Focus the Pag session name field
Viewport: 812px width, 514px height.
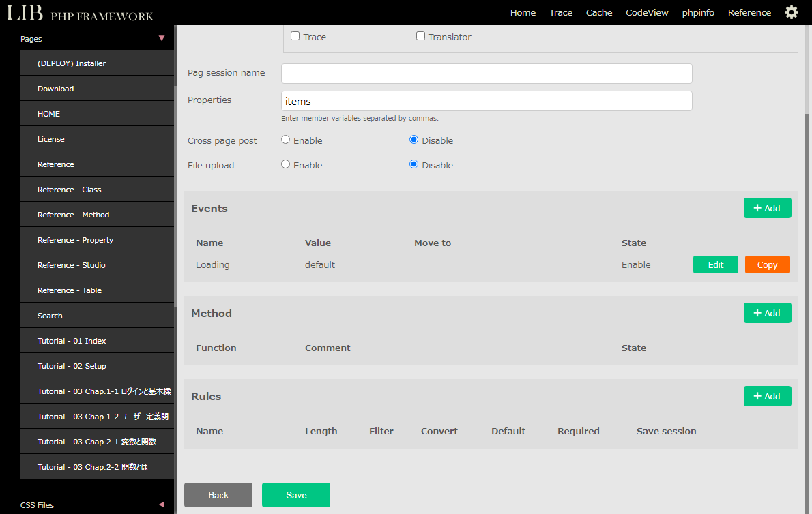[x=487, y=74]
